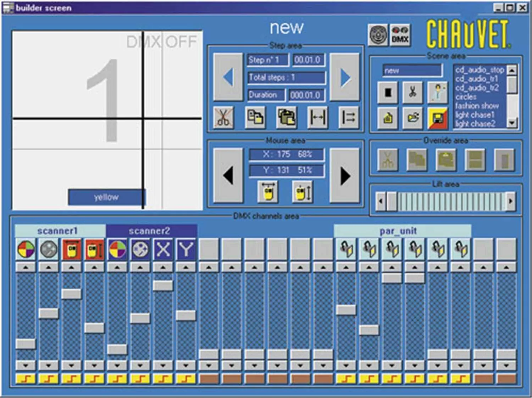Click the Lift area slider right arrow

point(511,201)
